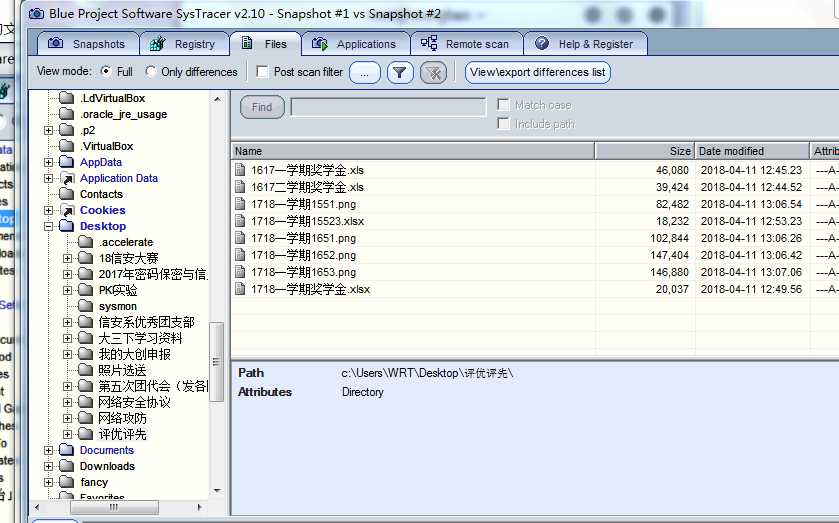839x523 pixels.
Task: Expand the 网络攻防 folder node
Action: pos(67,418)
